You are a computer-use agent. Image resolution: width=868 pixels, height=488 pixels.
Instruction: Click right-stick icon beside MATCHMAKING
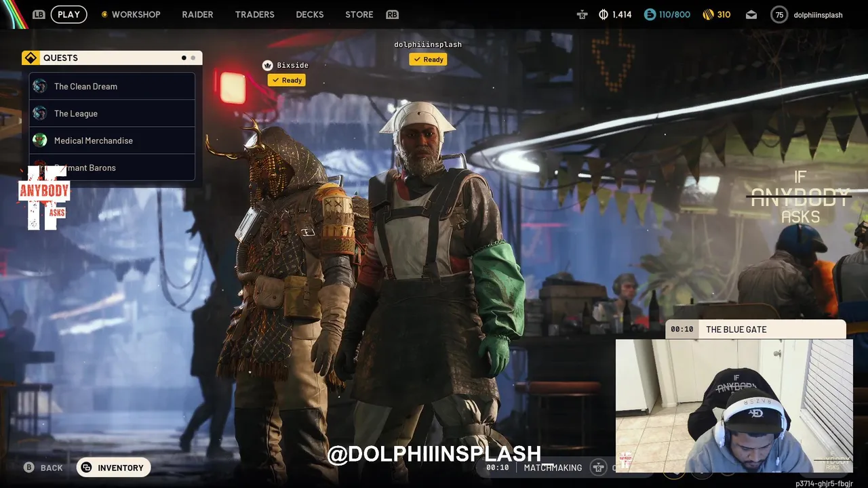(x=598, y=467)
